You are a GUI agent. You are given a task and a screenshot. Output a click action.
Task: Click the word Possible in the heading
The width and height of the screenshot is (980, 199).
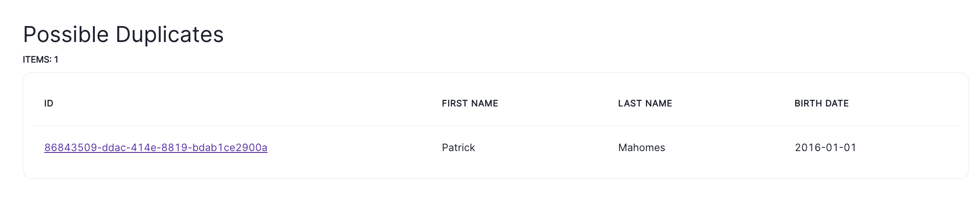(x=66, y=35)
